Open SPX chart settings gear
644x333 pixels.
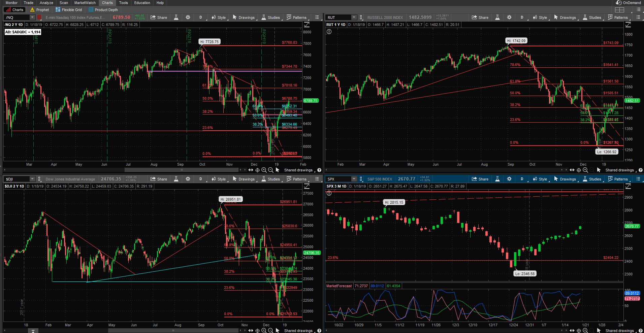509,179
